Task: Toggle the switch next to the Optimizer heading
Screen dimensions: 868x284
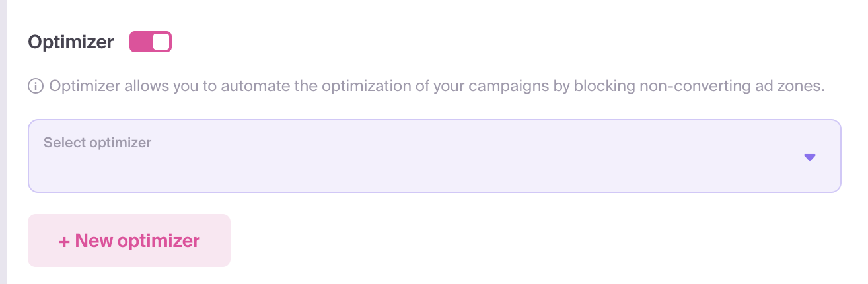Action: [x=151, y=42]
